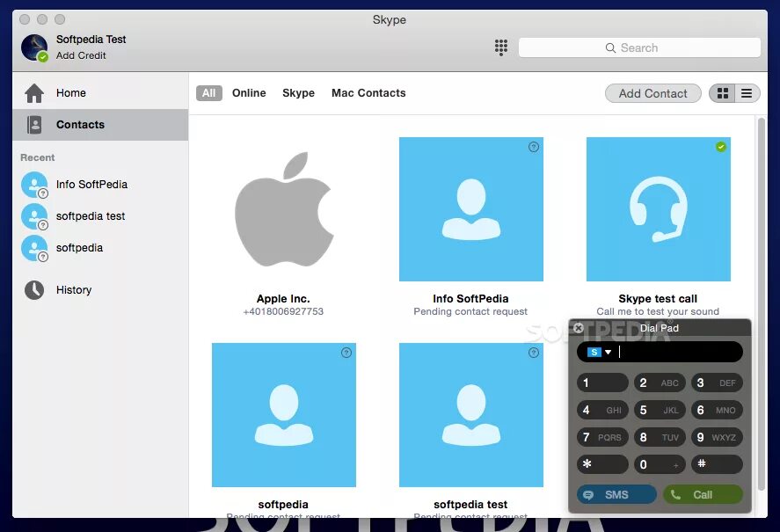Image resolution: width=780 pixels, height=532 pixels.
Task: Click the contacts list vertical scrollbar
Action: point(762,303)
